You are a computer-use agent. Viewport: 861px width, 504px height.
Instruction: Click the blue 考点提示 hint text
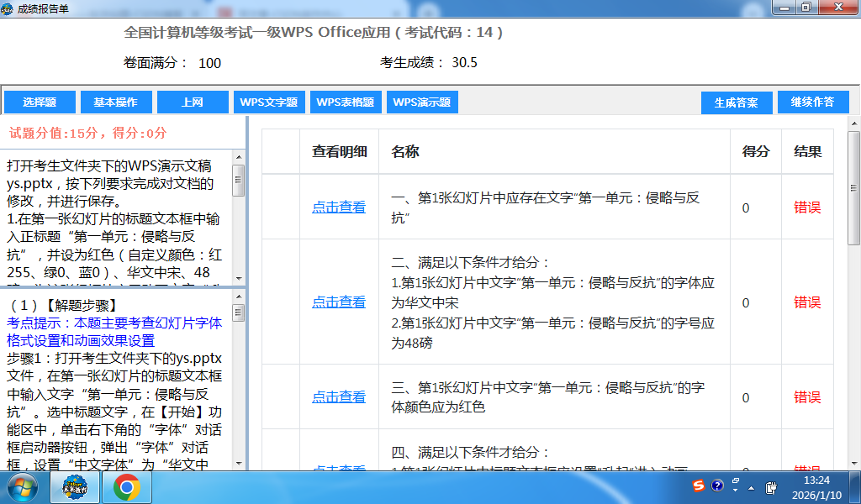point(114,332)
